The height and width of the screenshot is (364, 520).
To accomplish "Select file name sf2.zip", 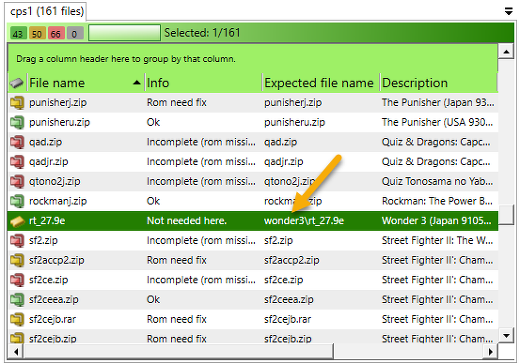I will click(x=43, y=240).
